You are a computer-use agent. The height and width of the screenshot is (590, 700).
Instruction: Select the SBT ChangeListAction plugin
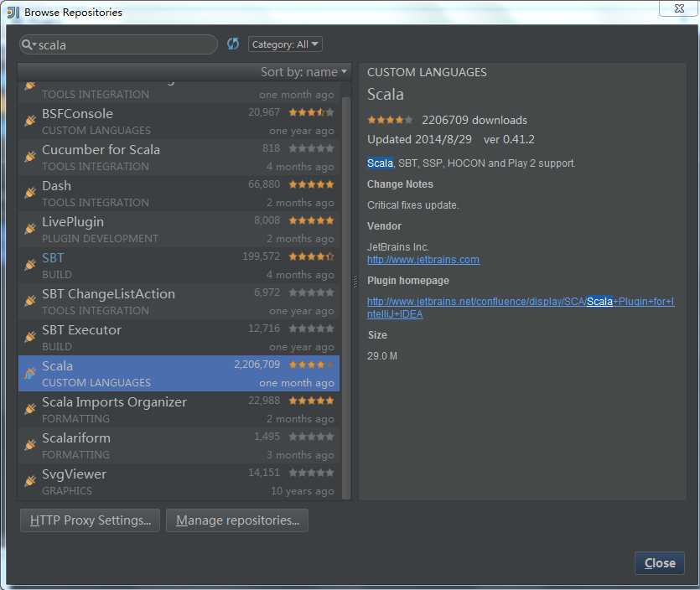(x=179, y=301)
